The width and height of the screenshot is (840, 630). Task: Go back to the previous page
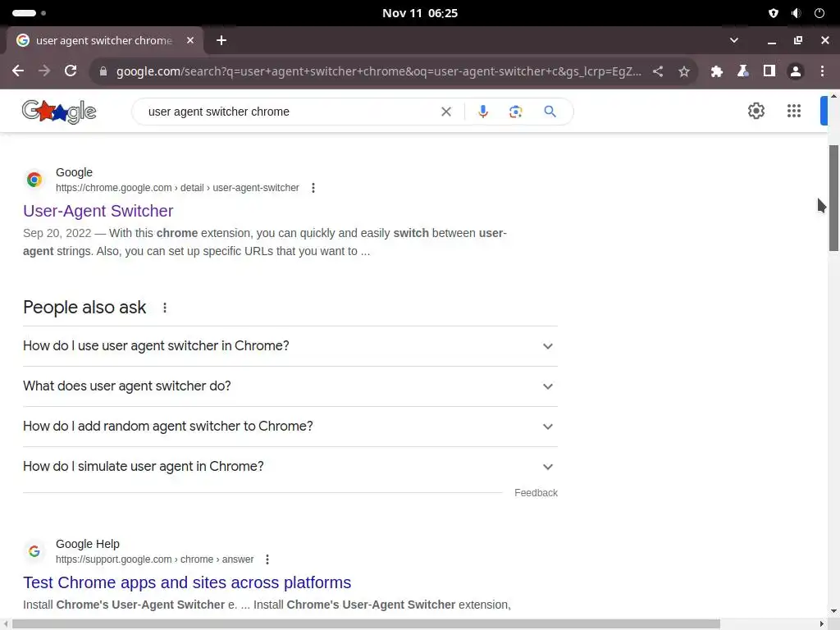18,71
